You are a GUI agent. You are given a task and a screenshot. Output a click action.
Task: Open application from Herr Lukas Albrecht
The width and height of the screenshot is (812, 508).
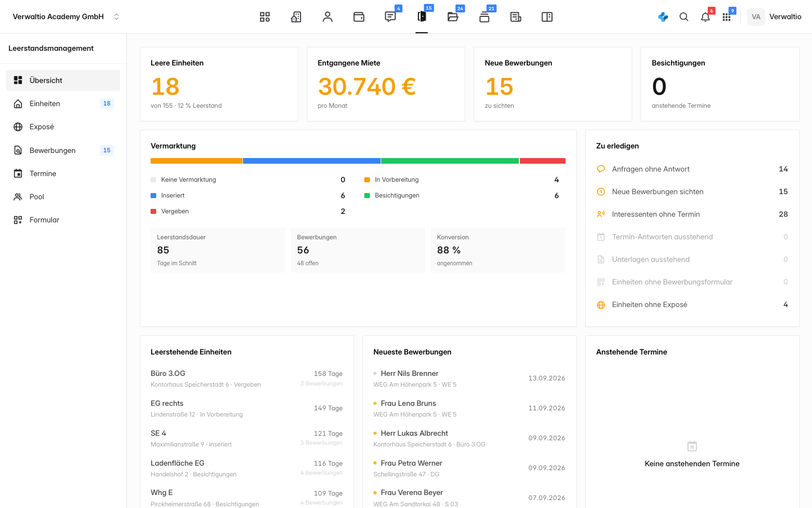(469, 439)
